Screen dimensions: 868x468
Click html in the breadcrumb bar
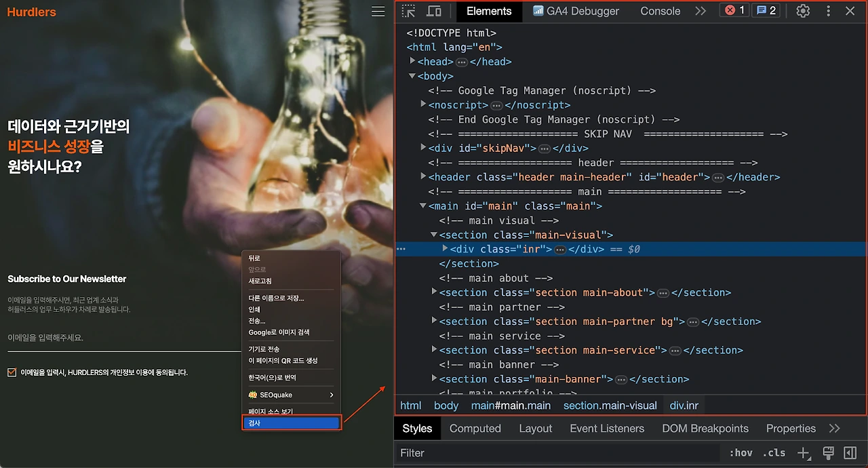point(410,406)
